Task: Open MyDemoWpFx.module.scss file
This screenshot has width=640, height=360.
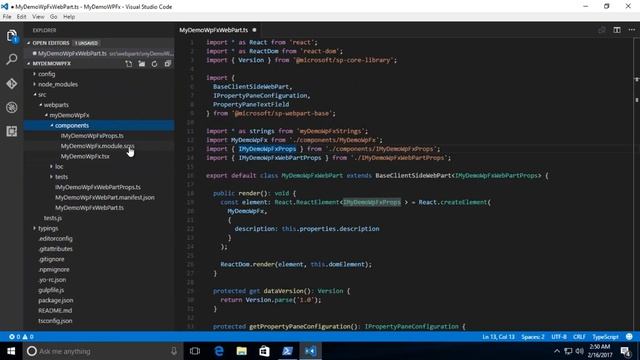Action: tap(97, 146)
